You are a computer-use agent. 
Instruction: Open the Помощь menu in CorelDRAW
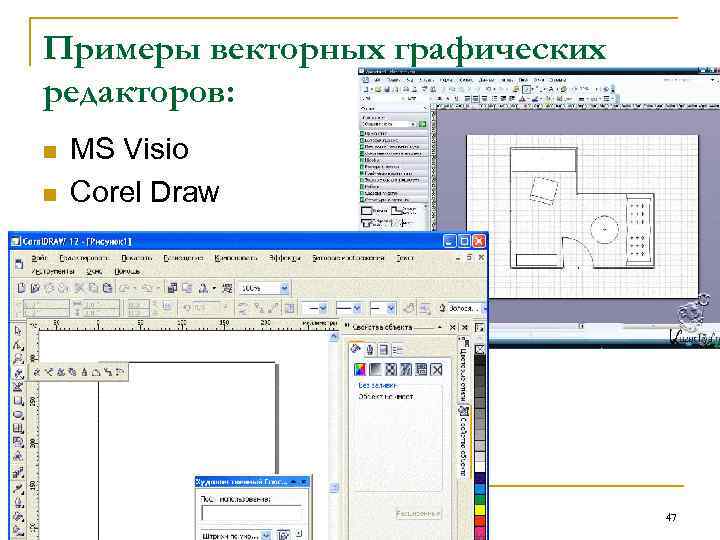pyautogui.click(x=127, y=271)
